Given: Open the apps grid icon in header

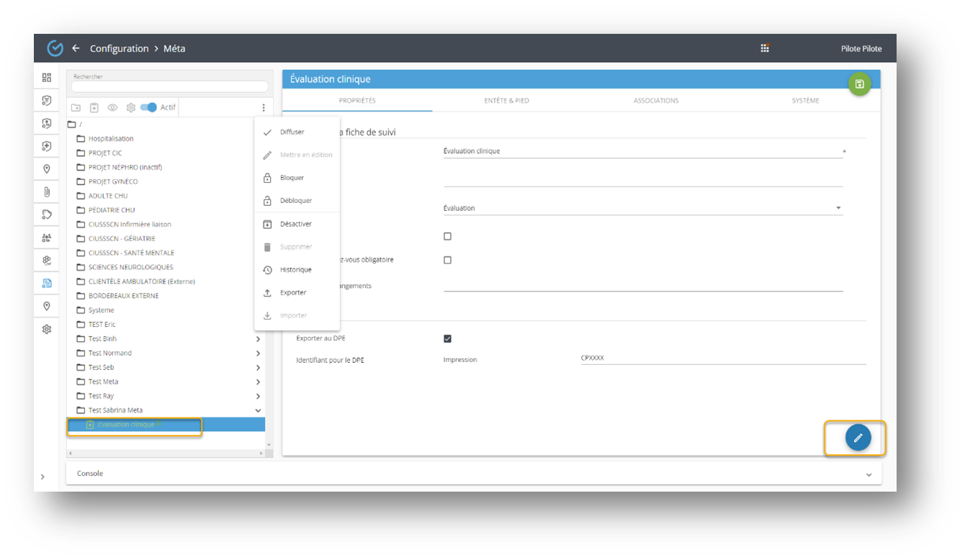Looking at the screenshot, I should point(765,48).
